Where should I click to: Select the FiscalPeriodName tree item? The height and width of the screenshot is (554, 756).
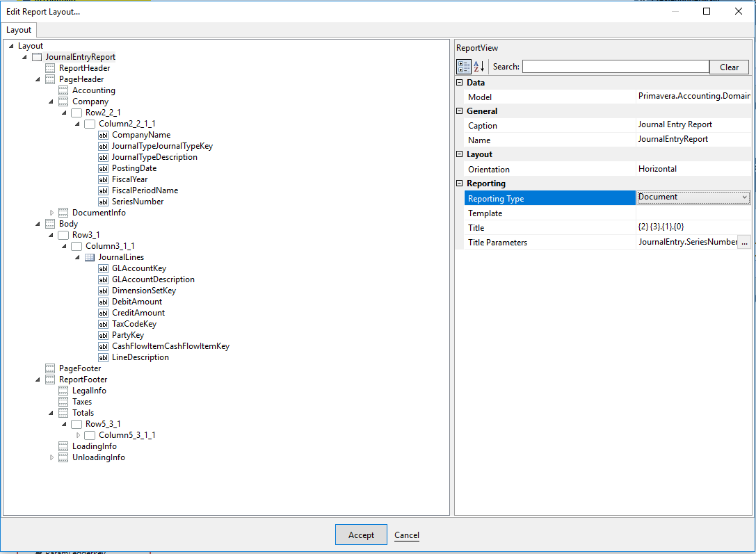pyautogui.click(x=145, y=190)
